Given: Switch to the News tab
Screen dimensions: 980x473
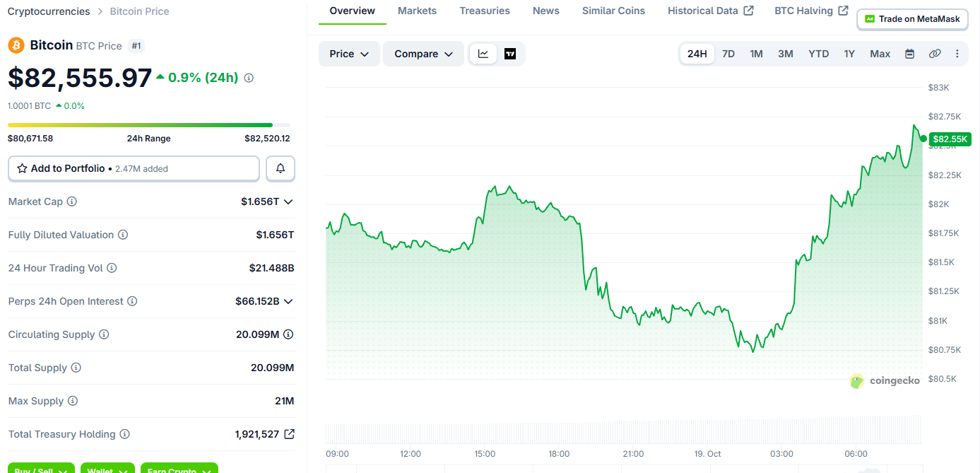Looking at the screenshot, I should click(x=546, y=11).
